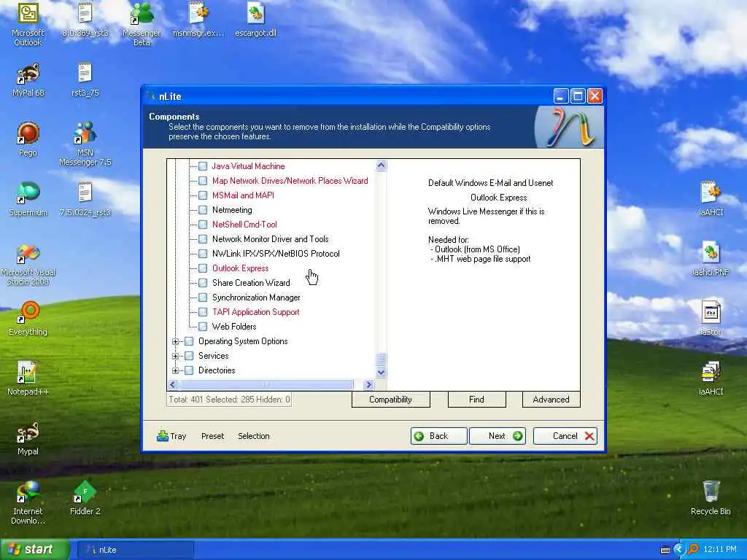Expand hidden tray icons arrow
Screen dimensions: 747x560
[679, 550]
